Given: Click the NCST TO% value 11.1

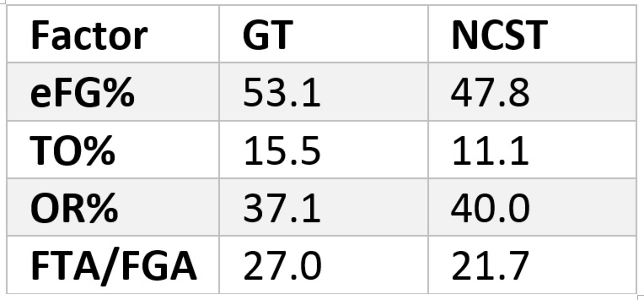Looking at the screenshot, I should pyautogui.click(x=490, y=150).
